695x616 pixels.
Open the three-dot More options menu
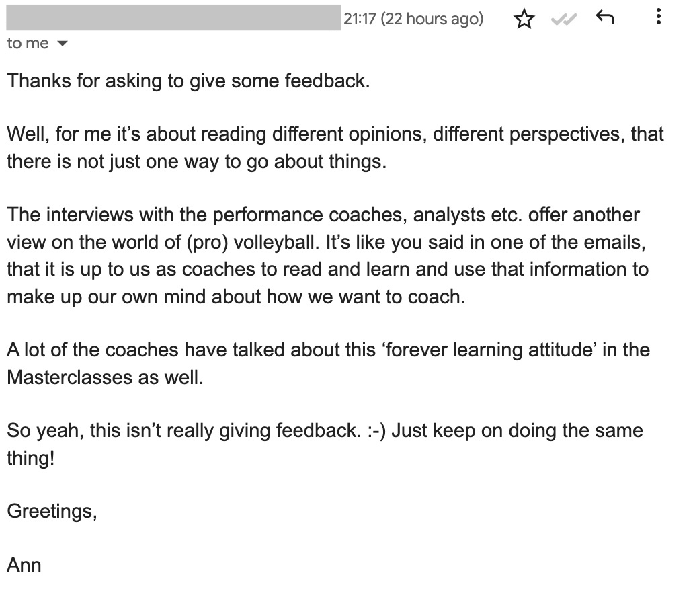pyautogui.click(x=659, y=16)
